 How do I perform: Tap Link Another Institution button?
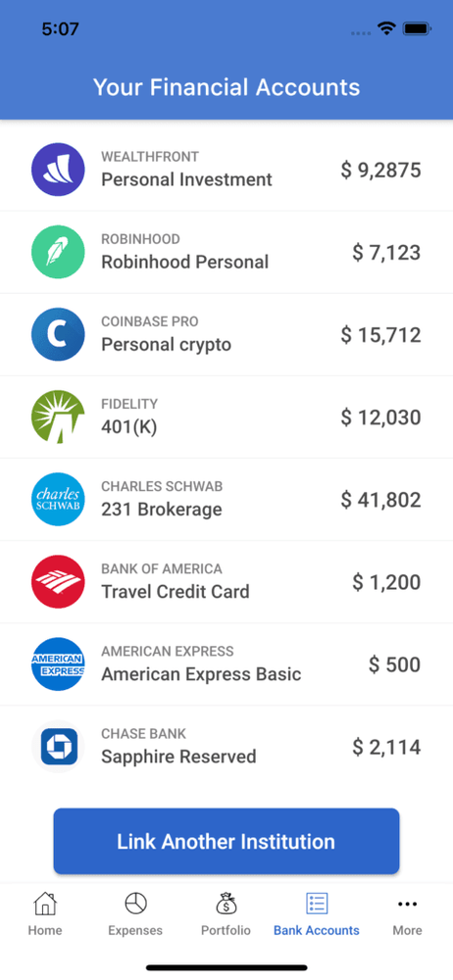(x=226, y=841)
